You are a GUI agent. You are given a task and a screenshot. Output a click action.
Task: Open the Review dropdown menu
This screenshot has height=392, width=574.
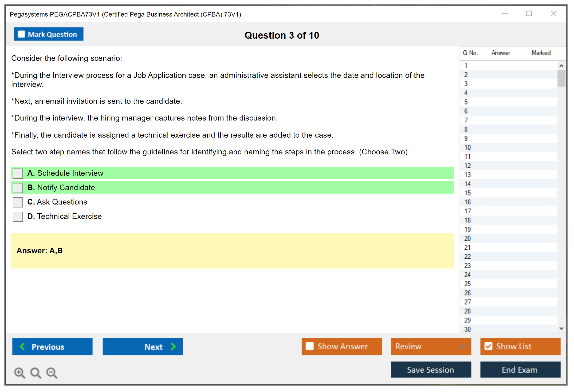click(431, 346)
